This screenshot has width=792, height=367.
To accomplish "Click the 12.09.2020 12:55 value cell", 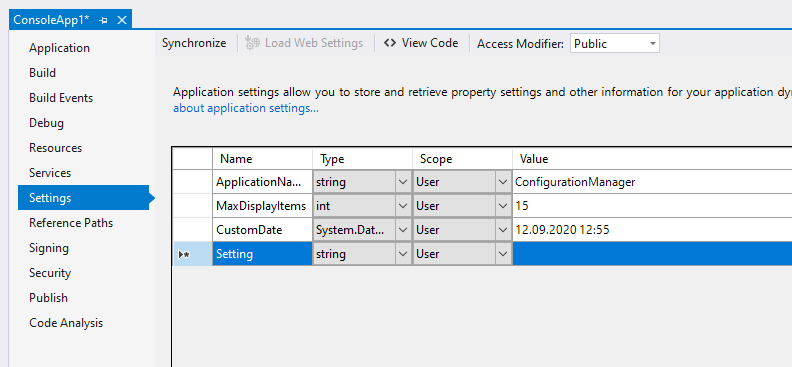I will click(652, 230).
